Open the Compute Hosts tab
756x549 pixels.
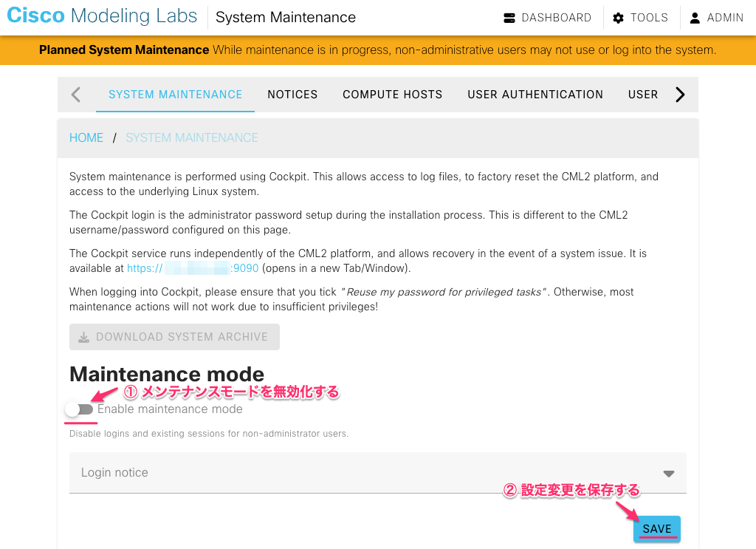pos(393,95)
